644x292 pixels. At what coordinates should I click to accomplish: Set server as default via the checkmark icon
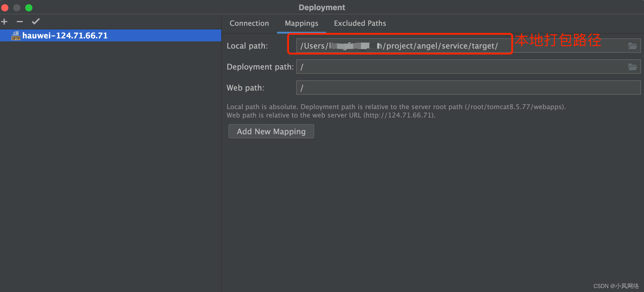pos(36,21)
